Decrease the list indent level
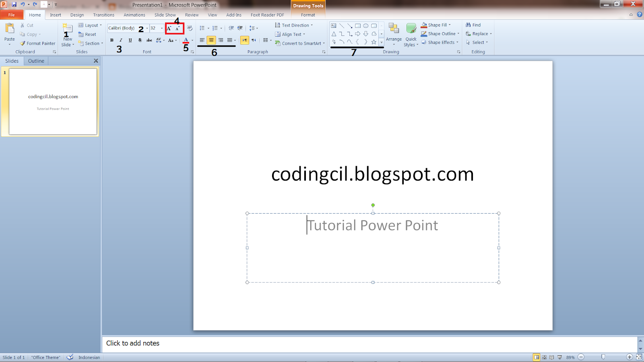Screen dimensions: 644x362 pyautogui.click(x=231, y=28)
